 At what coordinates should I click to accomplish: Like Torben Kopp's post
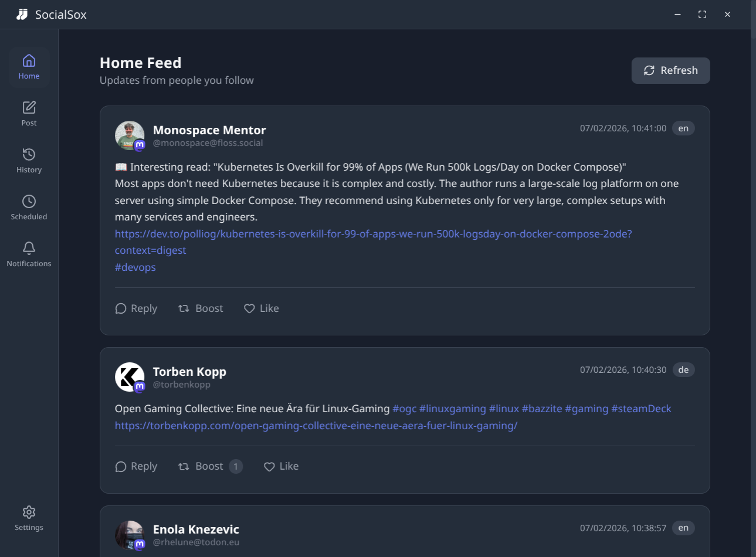281,466
